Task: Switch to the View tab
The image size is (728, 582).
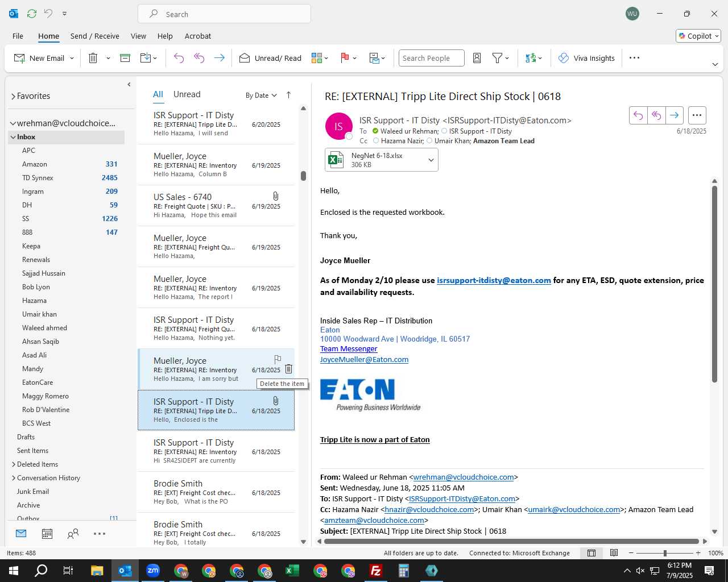Action: (x=138, y=36)
